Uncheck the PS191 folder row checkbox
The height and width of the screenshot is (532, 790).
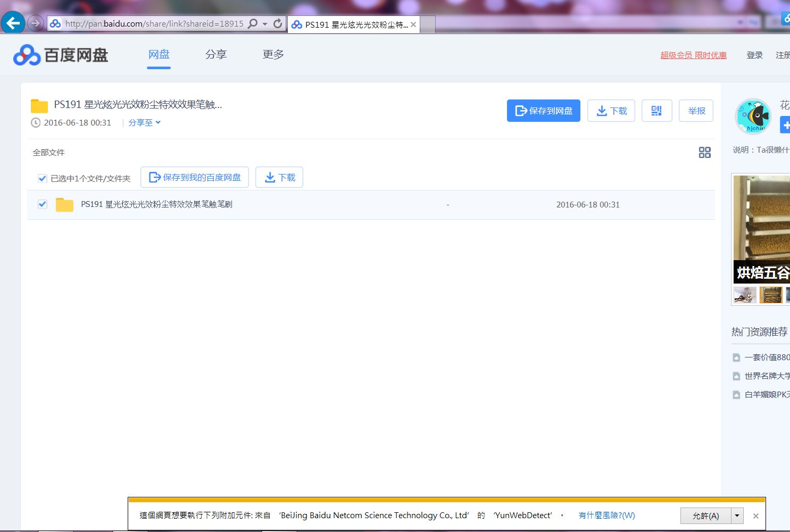[43, 204]
